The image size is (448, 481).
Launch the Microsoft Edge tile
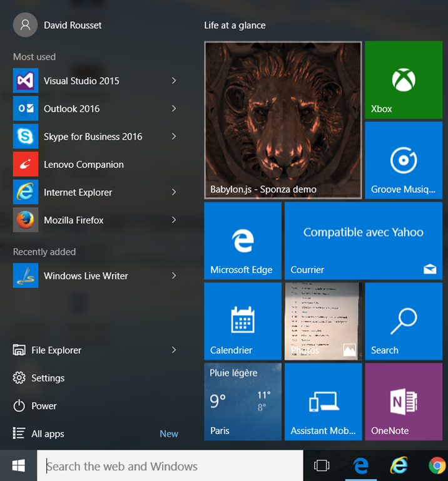(243, 240)
